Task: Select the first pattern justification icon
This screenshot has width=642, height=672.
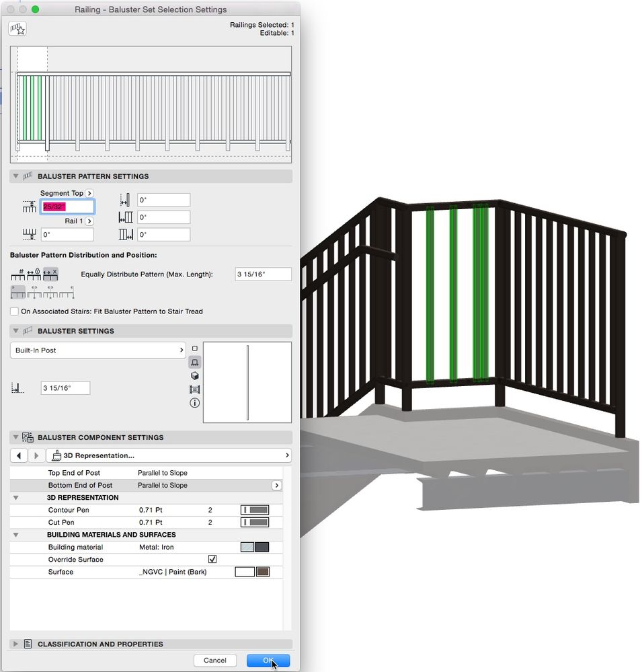Action: (x=17, y=291)
